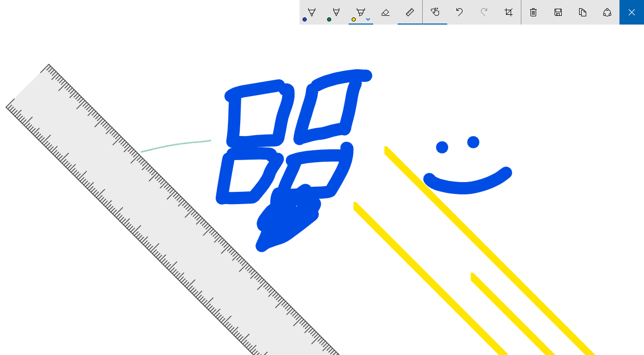
Task: Open the Crop tool
Action: point(509,12)
